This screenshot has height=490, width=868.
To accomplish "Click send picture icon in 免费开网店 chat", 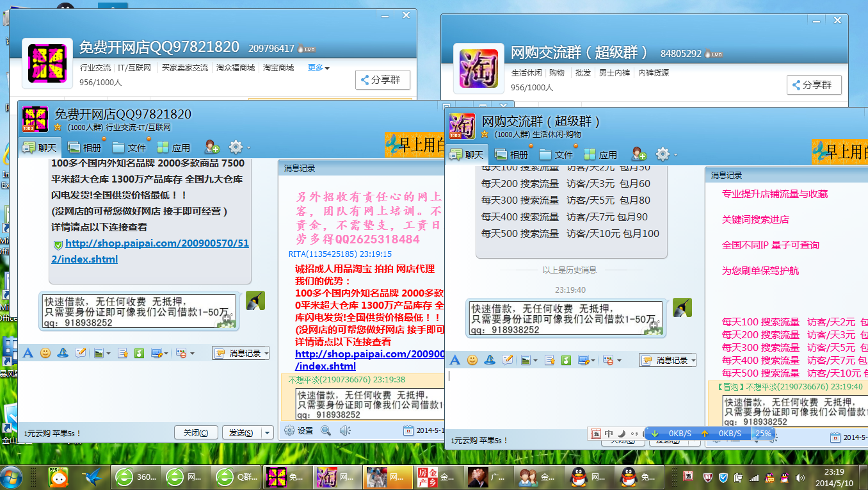I will [x=99, y=353].
